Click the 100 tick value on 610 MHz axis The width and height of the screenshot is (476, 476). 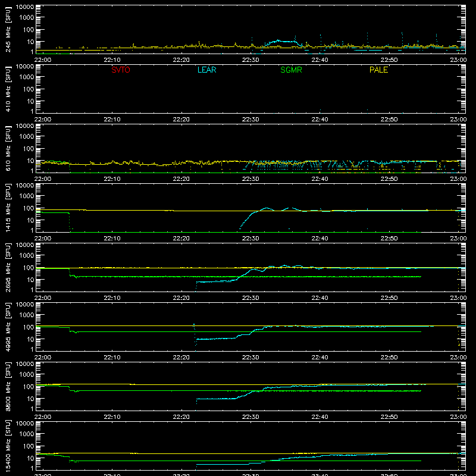tap(29, 149)
